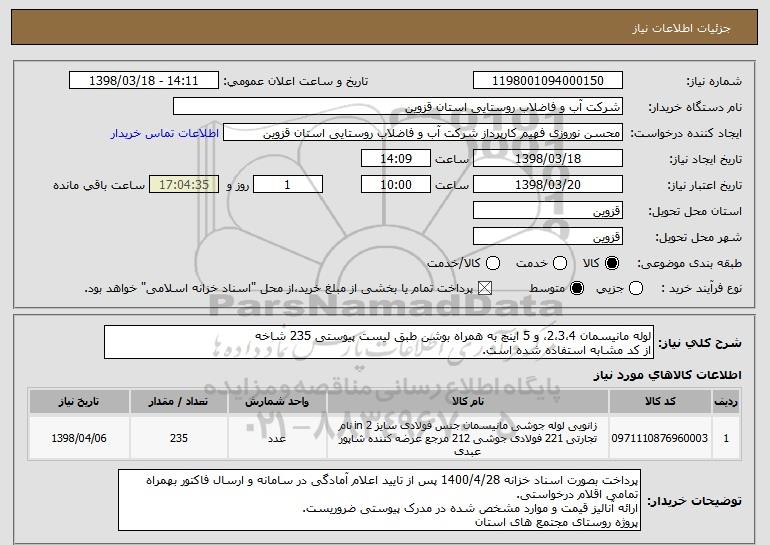This screenshot has width=770, height=545.
Task: Click product code 0971110876960003 cell
Action: click(x=660, y=438)
